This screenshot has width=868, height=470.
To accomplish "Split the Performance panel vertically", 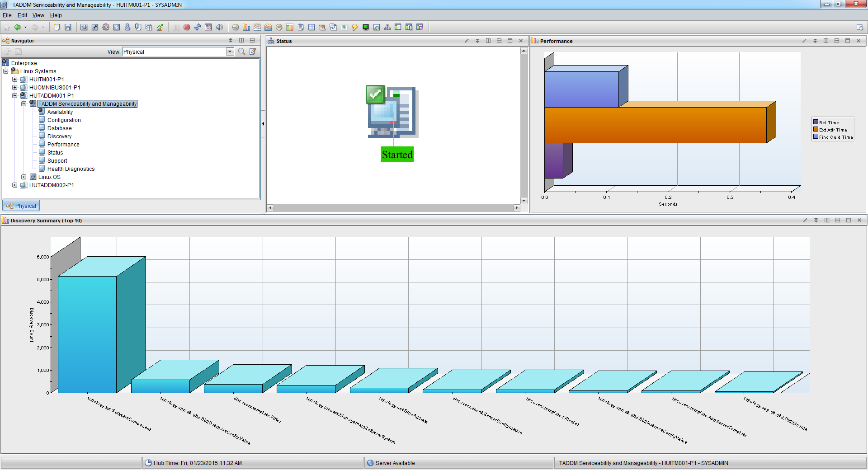I will (x=826, y=41).
